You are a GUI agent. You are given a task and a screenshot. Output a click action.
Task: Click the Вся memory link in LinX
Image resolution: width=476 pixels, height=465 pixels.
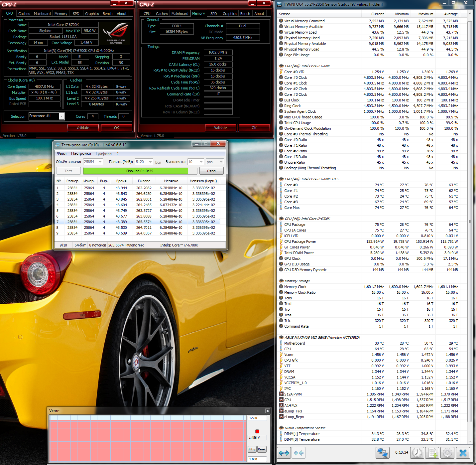[x=158, y=162]
